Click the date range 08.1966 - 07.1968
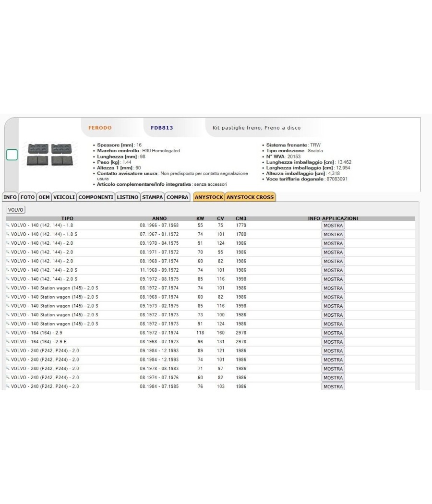 click(159, 225)
